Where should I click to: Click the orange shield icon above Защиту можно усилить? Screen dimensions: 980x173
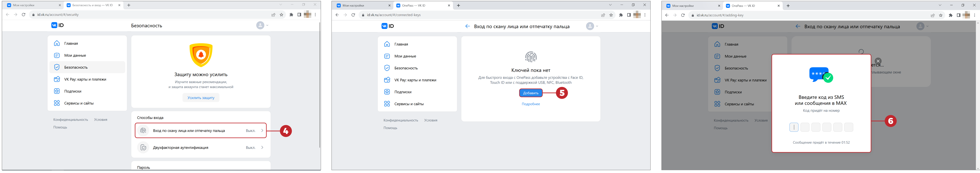coord(201,55)
